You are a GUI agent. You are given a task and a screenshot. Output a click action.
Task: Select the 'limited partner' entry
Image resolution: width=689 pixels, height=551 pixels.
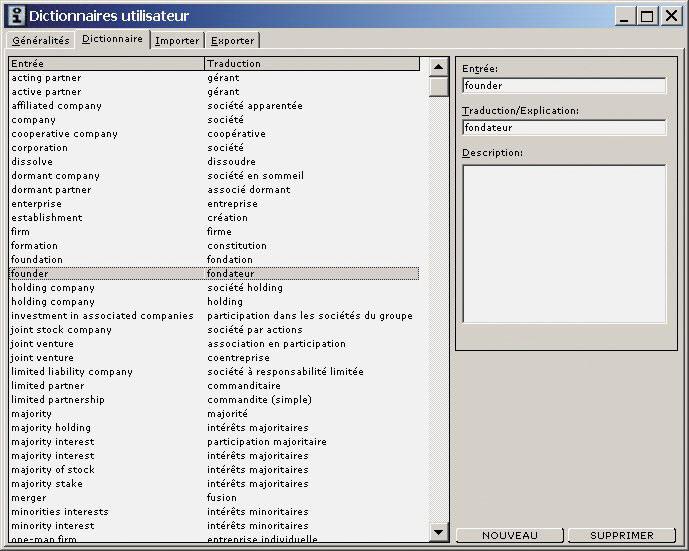click(214, 386)
